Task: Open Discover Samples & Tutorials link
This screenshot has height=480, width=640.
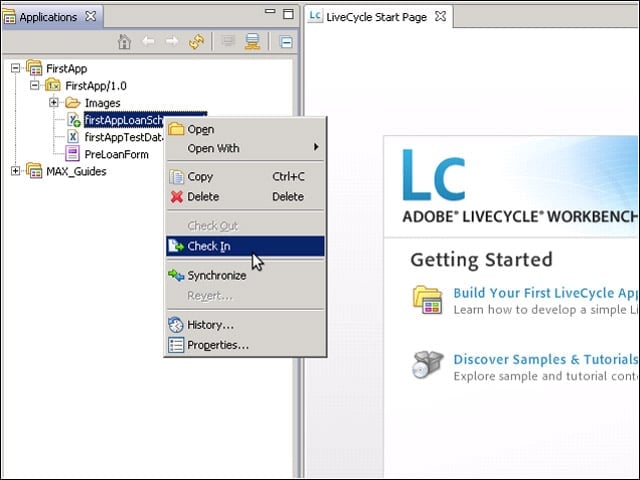Action: 546,359
